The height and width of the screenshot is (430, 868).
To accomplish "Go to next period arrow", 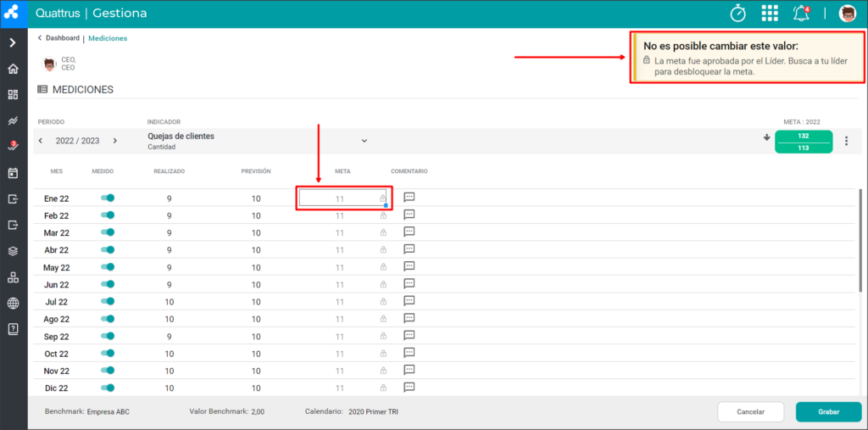I will (x=114, y=141).
